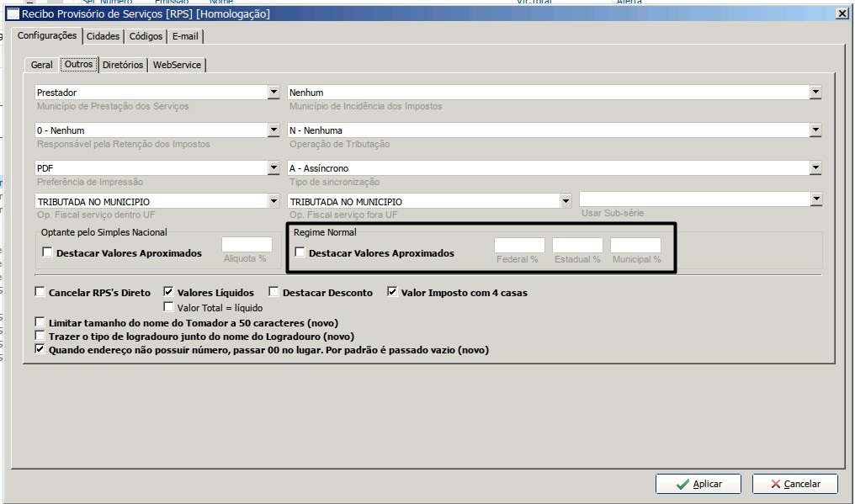Open Usar Sub-série dropdown
This screenshot has height=504, width=855.
(815, 199)
